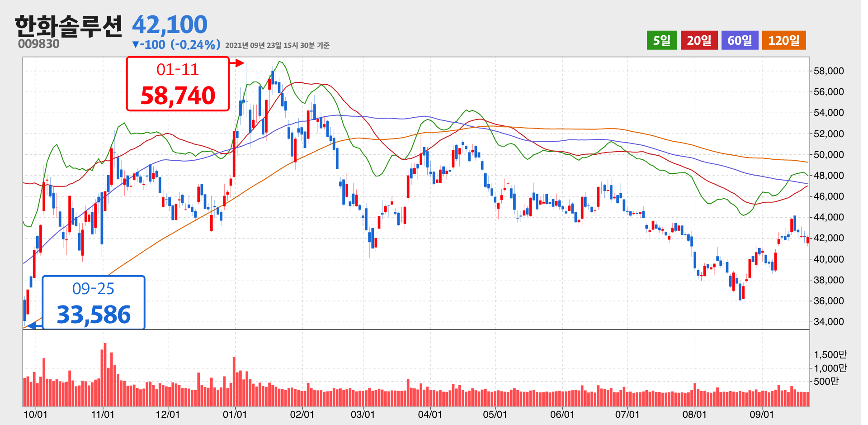
Task: Click the 1,000만 volume axis label
Action: pyautogui.click(x=830, y=368)
